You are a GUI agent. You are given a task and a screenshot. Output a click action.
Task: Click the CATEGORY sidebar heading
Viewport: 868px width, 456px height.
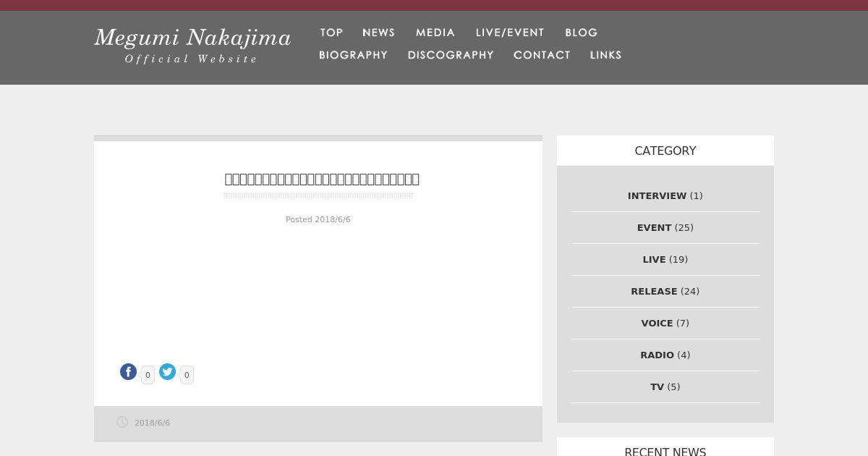click(x=665, y=151)
